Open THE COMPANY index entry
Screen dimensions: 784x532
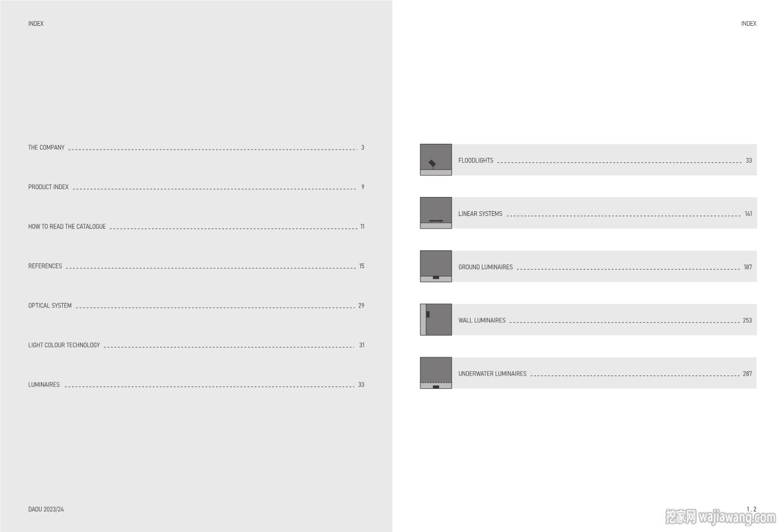[196, 147]
